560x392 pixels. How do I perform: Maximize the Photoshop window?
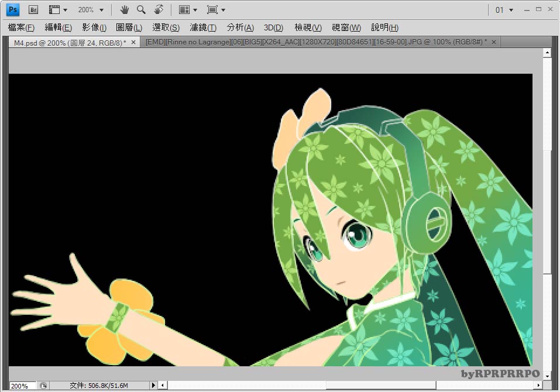(x=538, y=9)
